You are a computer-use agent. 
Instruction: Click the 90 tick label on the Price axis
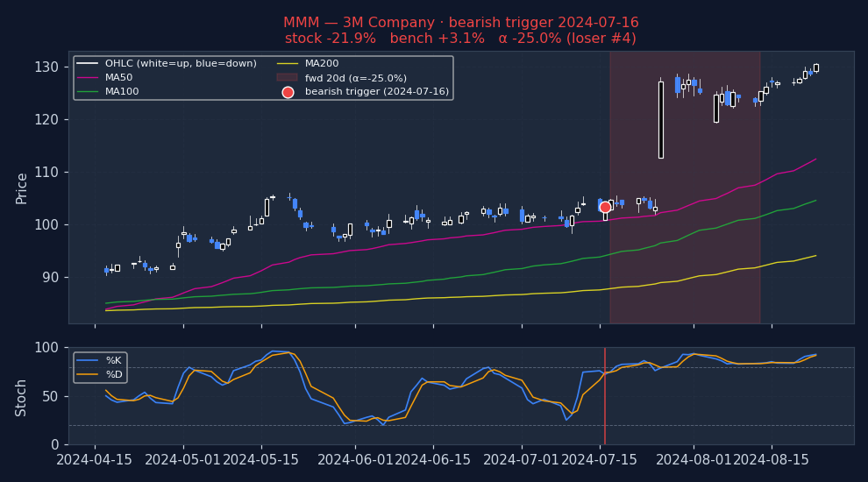tap(50, 278)
